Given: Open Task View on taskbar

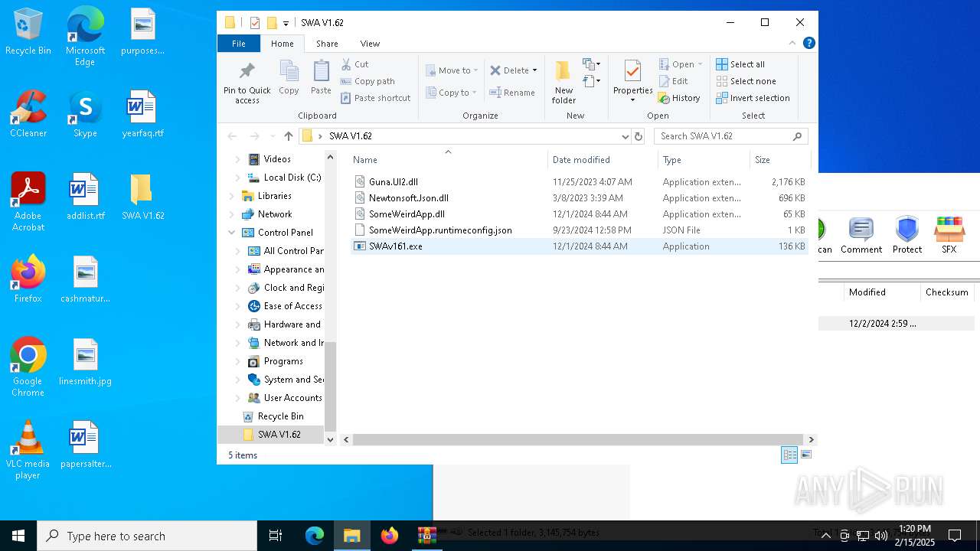Looking at the screenshot, I should (x=276, y=536).
